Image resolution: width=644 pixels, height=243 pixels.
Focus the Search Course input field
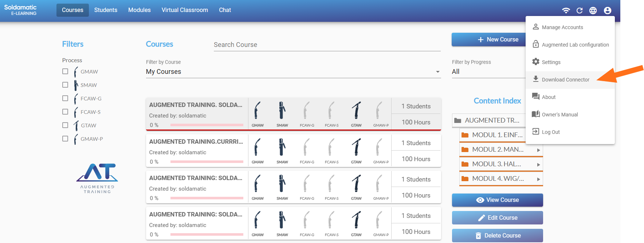327,45
